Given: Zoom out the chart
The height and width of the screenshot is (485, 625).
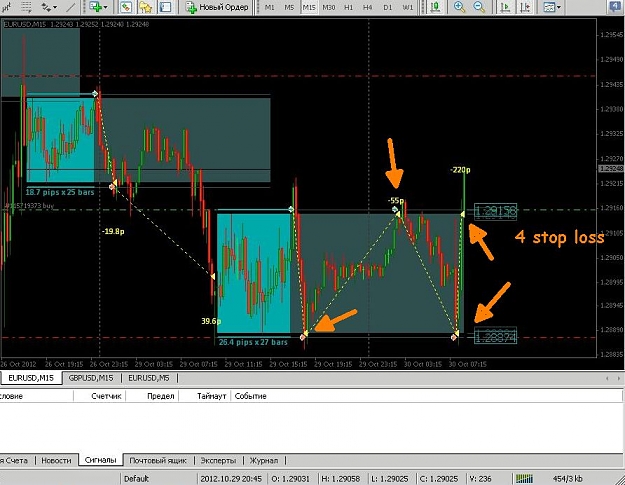Looking at the screenshot, I should [480, 7].
